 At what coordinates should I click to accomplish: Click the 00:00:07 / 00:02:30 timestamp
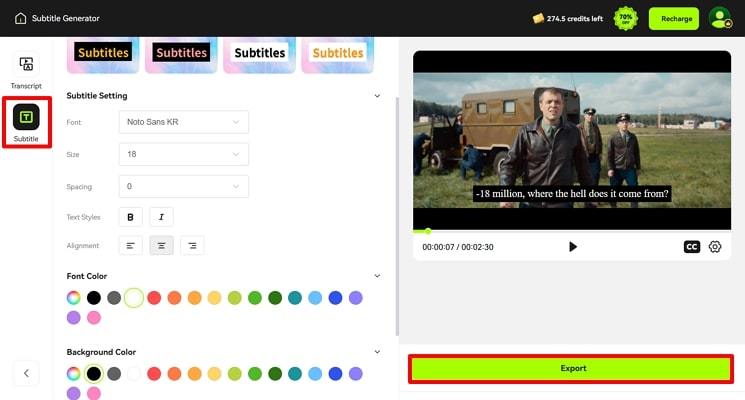[458, 247]
